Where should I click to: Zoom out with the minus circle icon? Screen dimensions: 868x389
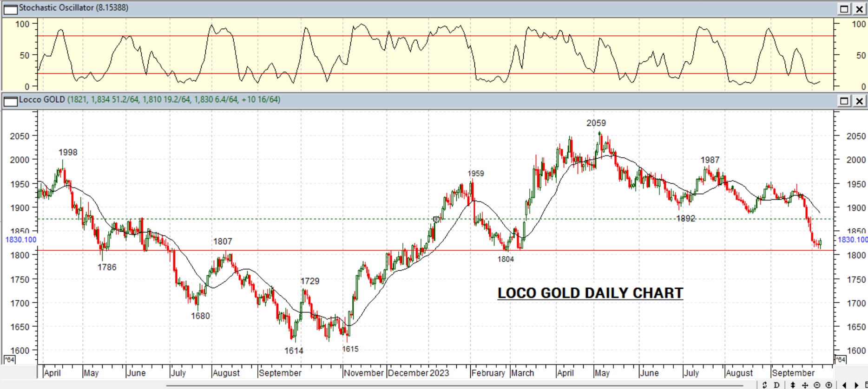coord(817,385)
